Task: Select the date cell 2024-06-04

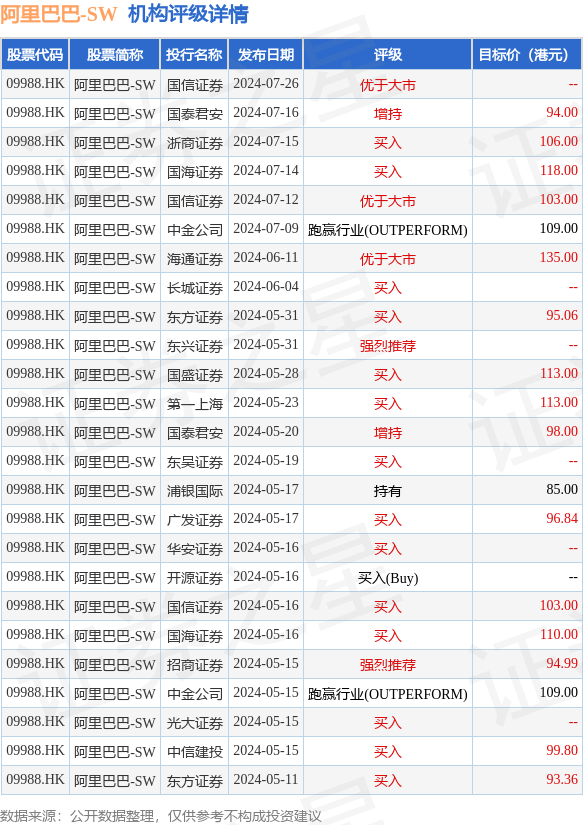Action: point(266,287)
